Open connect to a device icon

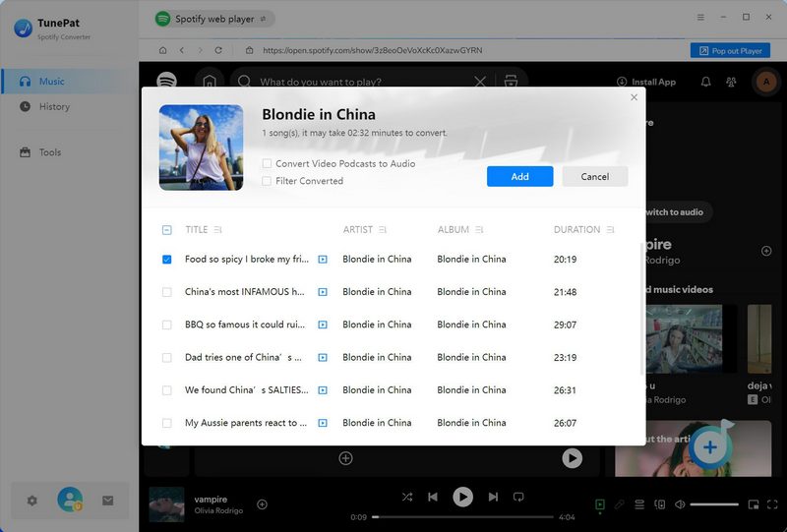660,504
